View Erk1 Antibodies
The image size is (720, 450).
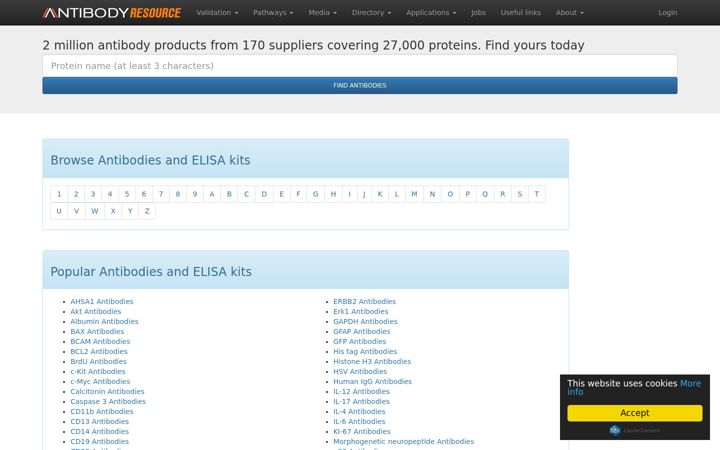pyautogui.click(x=361, y=311)
